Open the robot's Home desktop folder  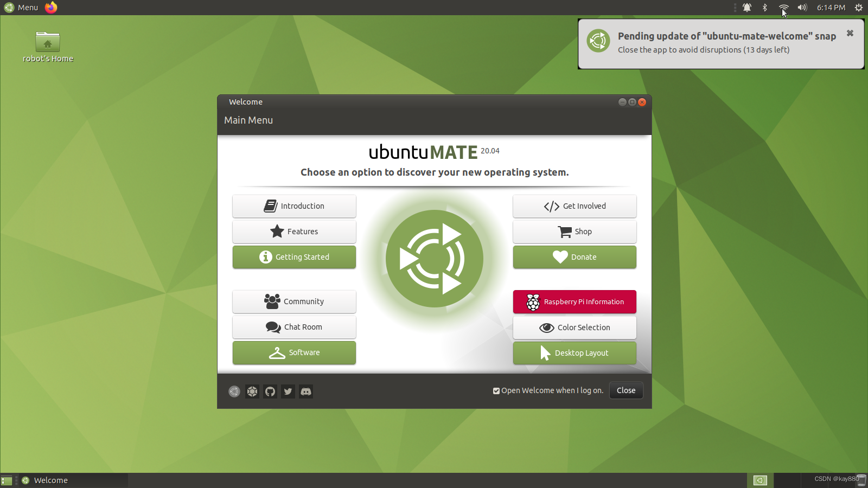[48, 47]
